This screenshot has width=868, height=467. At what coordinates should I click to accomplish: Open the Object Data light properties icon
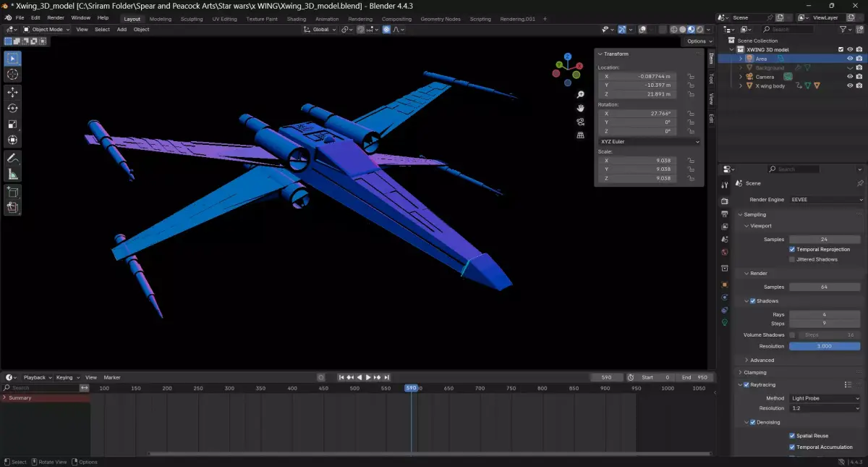[x=724, y=321]
